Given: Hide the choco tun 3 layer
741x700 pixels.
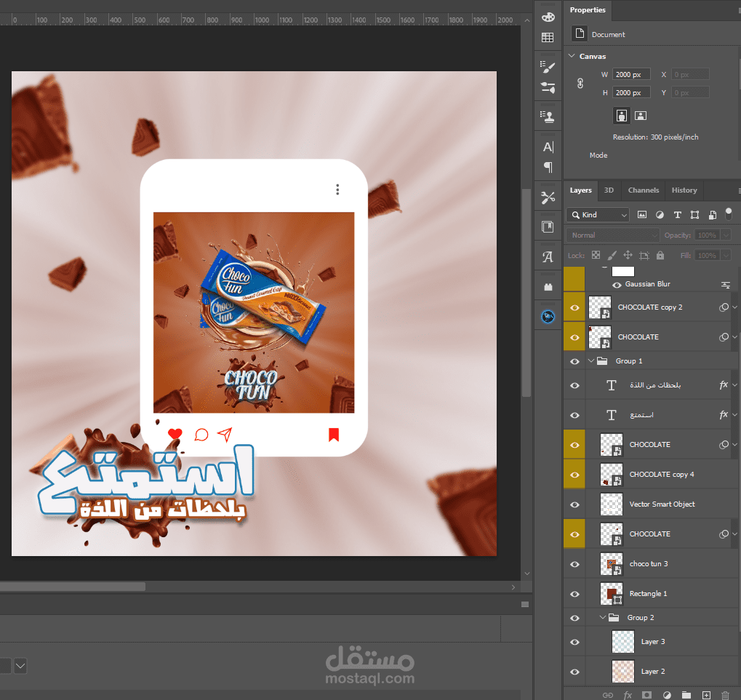Looking at the screenshot, I should (574, 564).
